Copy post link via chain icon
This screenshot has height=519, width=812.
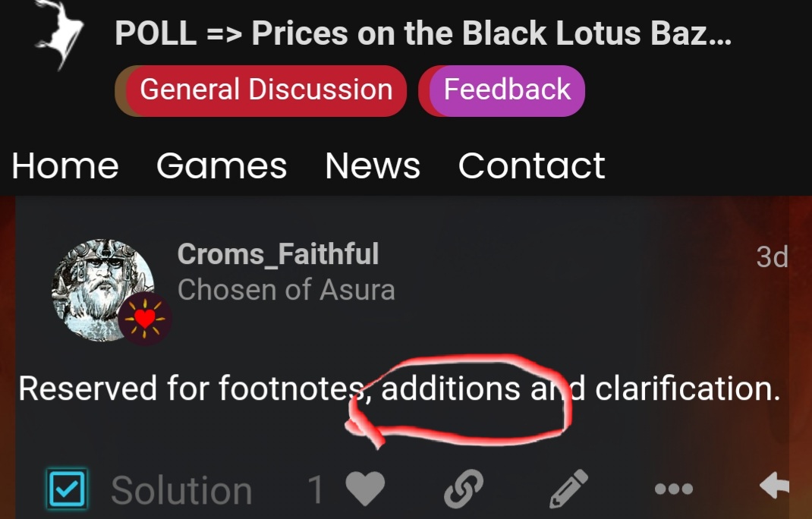(464, 488)
